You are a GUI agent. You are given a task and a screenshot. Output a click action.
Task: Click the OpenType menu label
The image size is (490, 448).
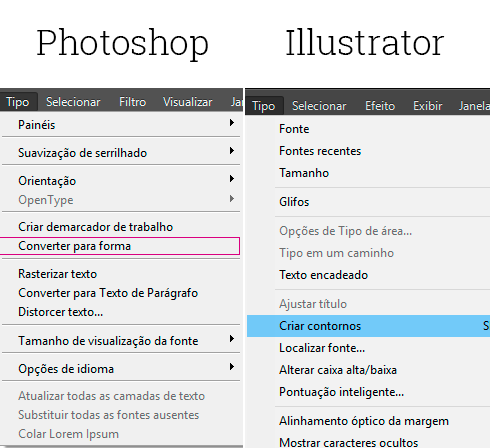point(46,200)
